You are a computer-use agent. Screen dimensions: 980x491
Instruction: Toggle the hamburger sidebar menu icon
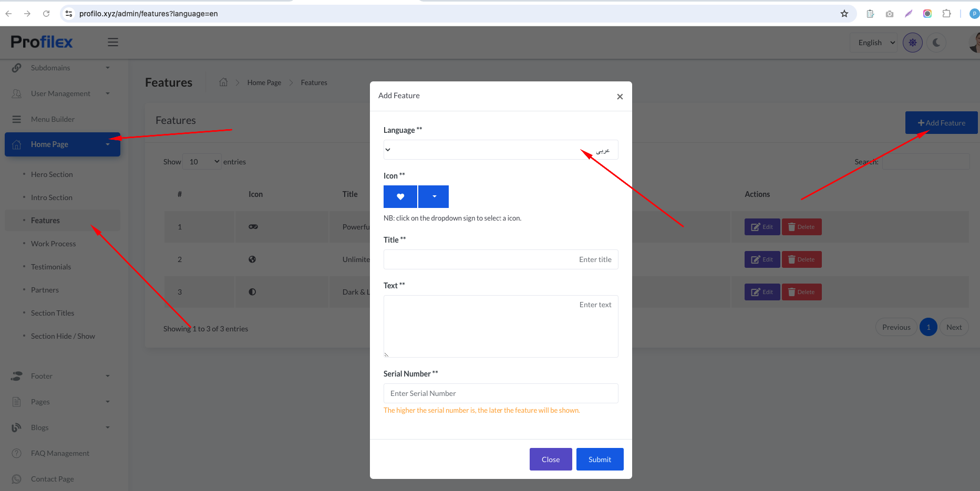pos(113,42)
